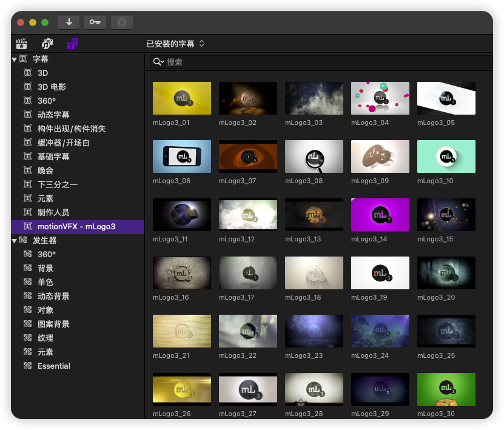Click the keyword key icon button
The image size is (504, 430).
pyautogui.click(x=95, y=22)
